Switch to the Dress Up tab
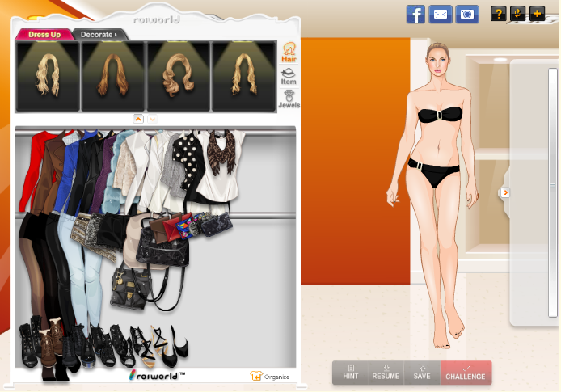The image size is (561, 392). coord(44,35)
